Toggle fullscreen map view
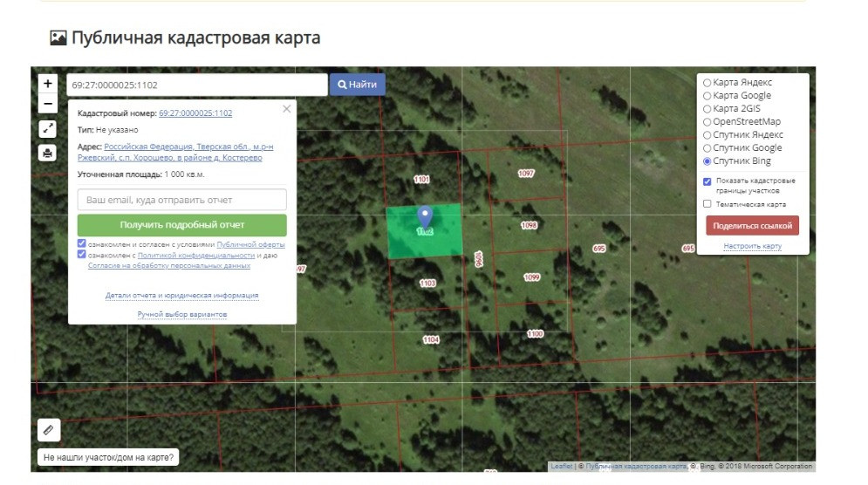 click(x=48, y=129)
